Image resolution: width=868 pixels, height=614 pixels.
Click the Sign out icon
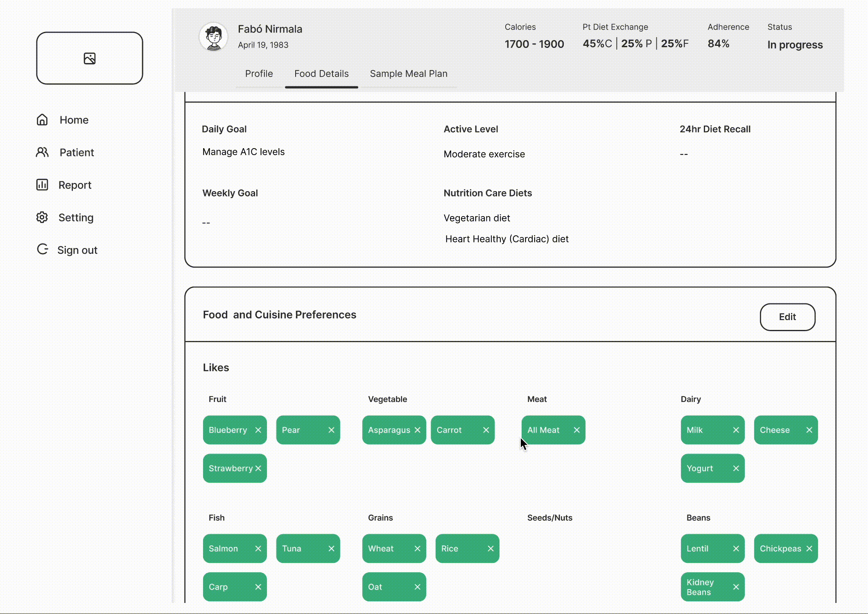pyautogui.click(x=43, y=249)
